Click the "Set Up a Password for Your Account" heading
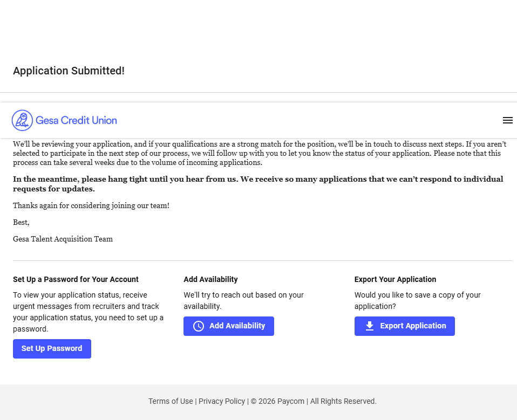The image size is (517, 420). (x=76, y=279)
